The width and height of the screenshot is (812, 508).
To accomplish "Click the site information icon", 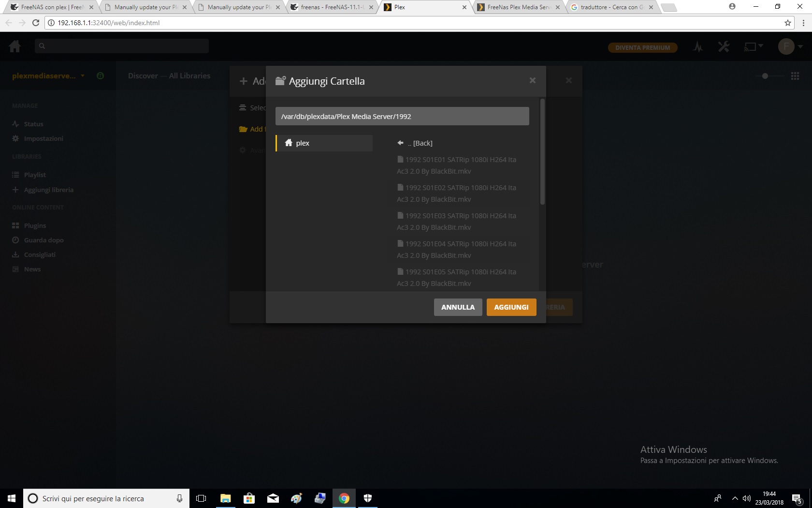I will pos(51,23).
